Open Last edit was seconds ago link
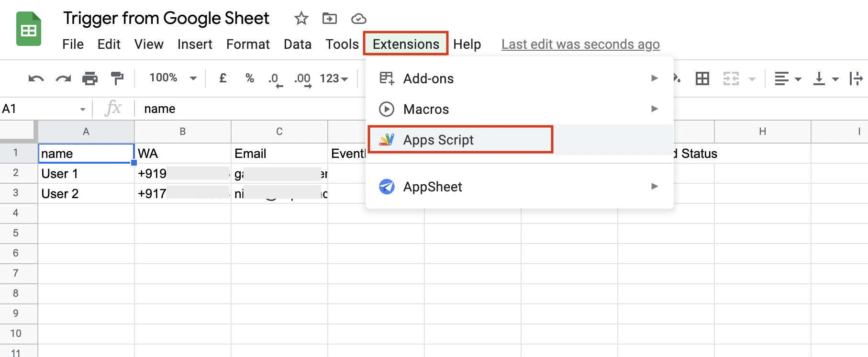 tap(580, 44)
